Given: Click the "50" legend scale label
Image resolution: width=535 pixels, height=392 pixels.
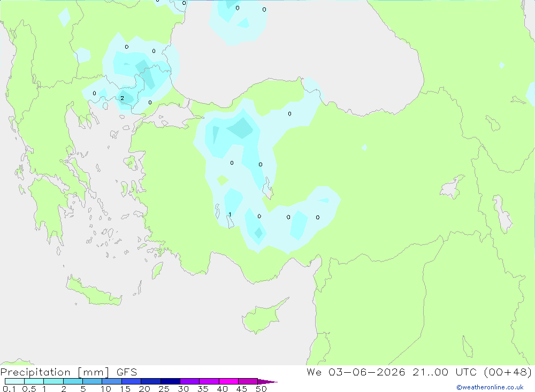Looking at the screenshot, I should [x=262, y=389].
